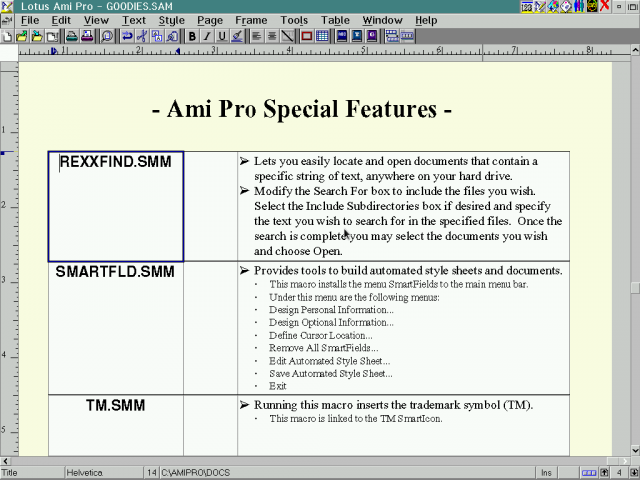Open the application system menu icon
Viewport: 640px width, 480px height.
(x=7, y=7)
